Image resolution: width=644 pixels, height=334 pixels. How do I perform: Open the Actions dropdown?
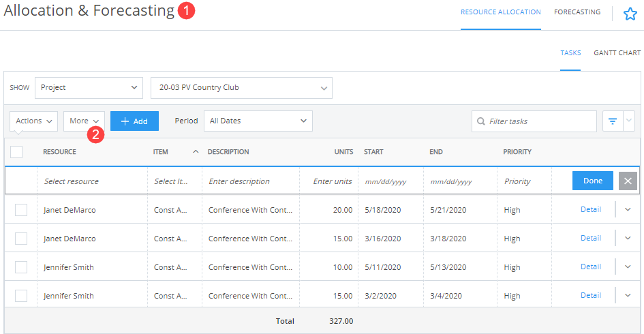pyautogui.click(x=33, y=121)
